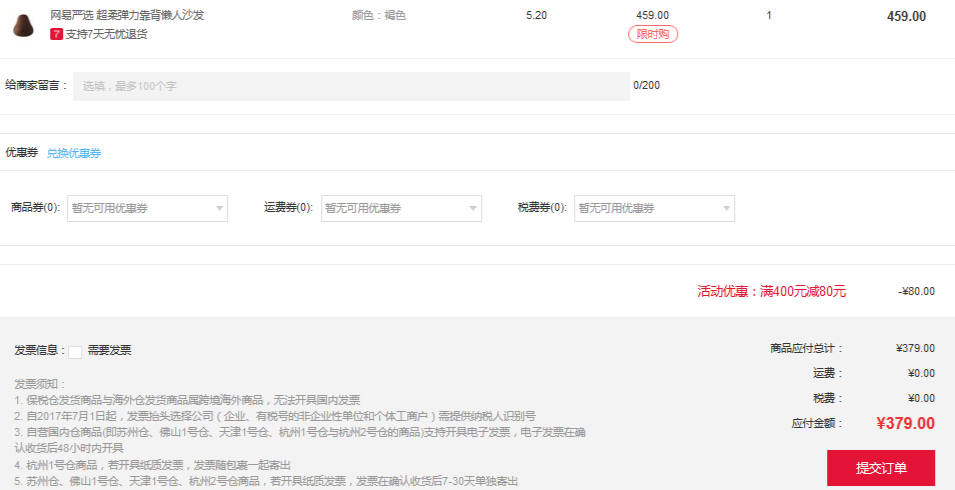Open the 税费券 coupon dropdown
This screenshot has height=490, width=955.
coord(654,208)
